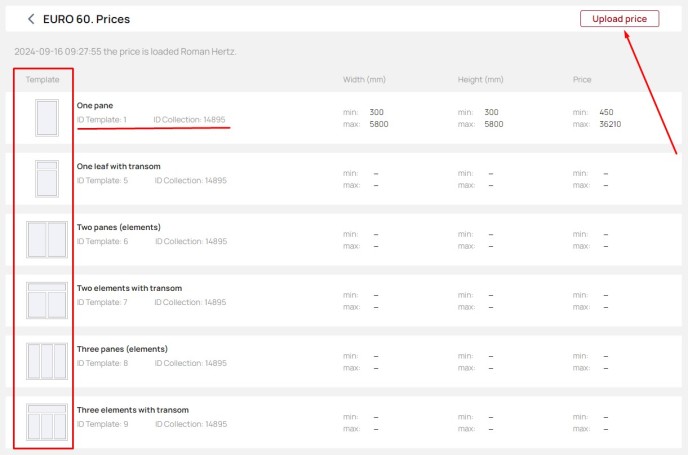Image resolution: width=688 pixels, height=455 pixels.
Task: Open the One leaf with transom row title
Action: [x=118, y=166]
